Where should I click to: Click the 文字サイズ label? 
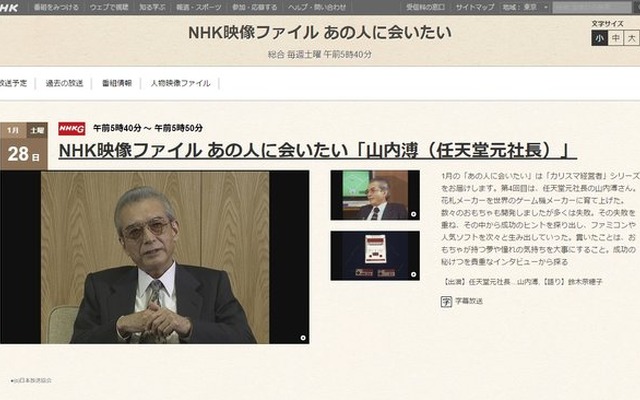click(x=607, y=24)
